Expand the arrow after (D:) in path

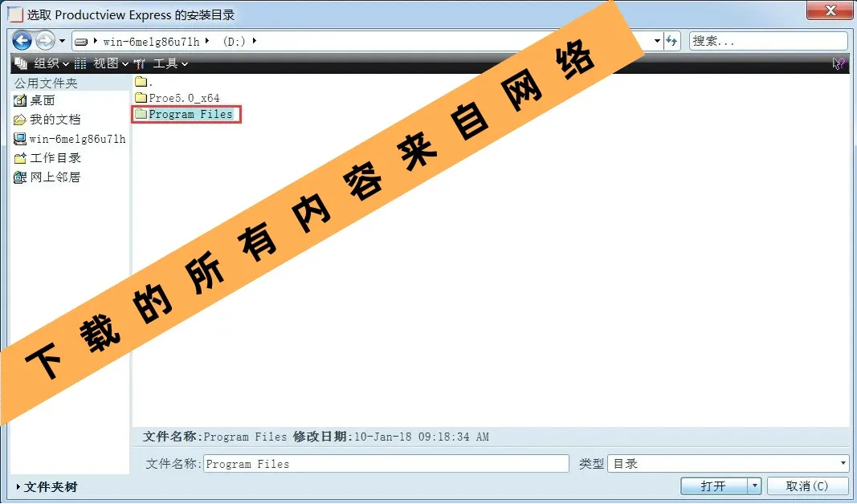pyautogui.click(x=254, y=41)
